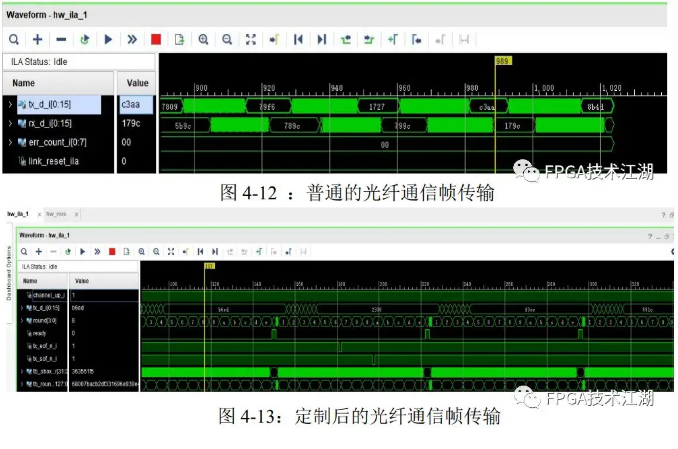Click zoom fit icon in top toolbar
The height and width of the screenshot is (449, 678).
pyautogui.click(x=251, y=39)
